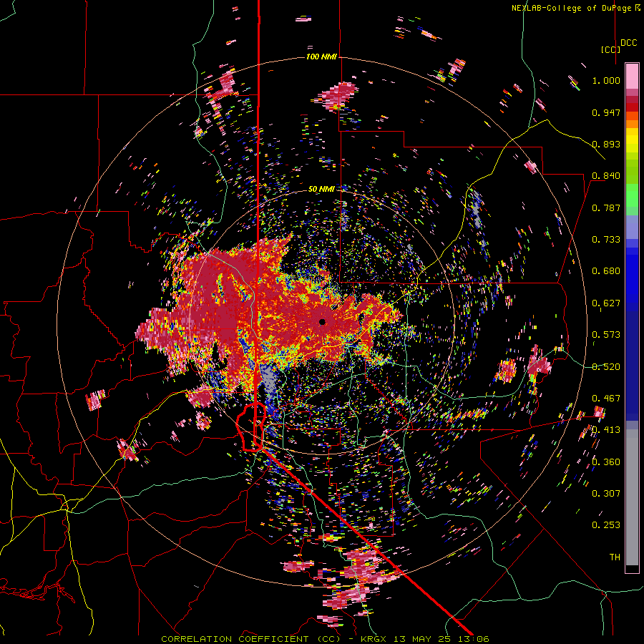Image resolution: width=644 pixels, height=644 pixels.
Task: Click the 0.947 value on the color scale
Action: pyautogui.click(x=606, y=112)
